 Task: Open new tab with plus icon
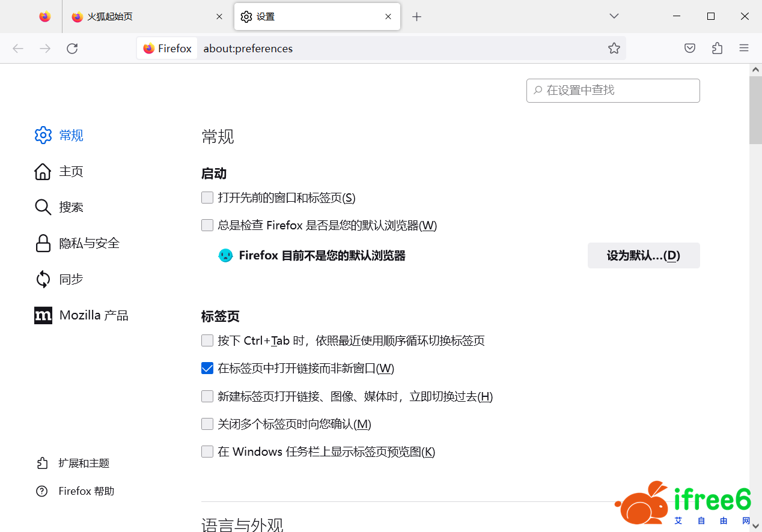click(x=416, y=17)
